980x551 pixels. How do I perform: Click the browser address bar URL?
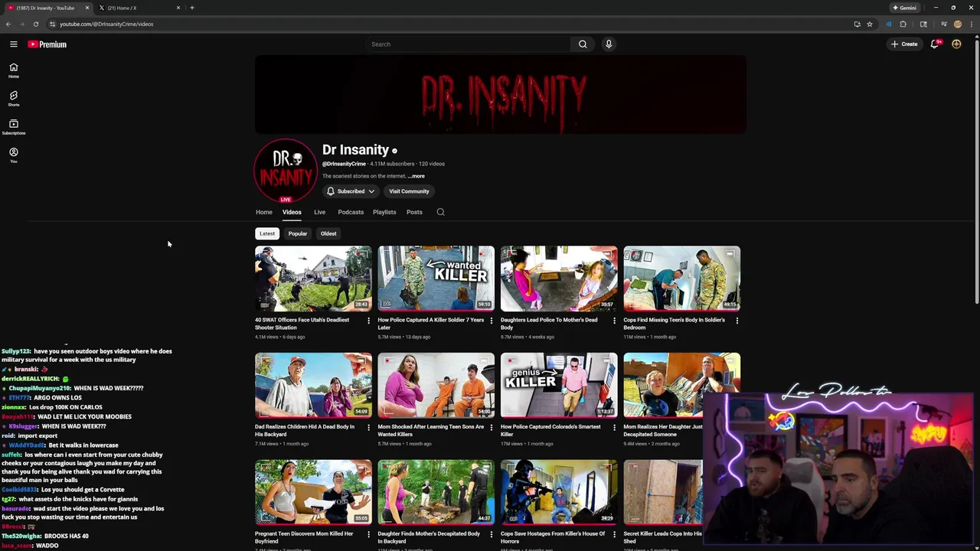(x=106, y=24)
